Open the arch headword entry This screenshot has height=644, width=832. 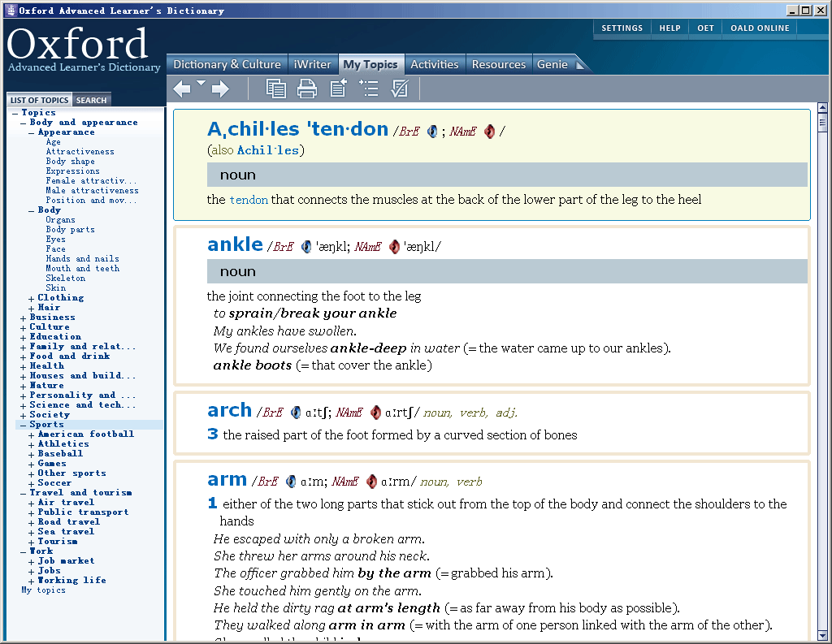pyautogui.click(x=229, y=410)
